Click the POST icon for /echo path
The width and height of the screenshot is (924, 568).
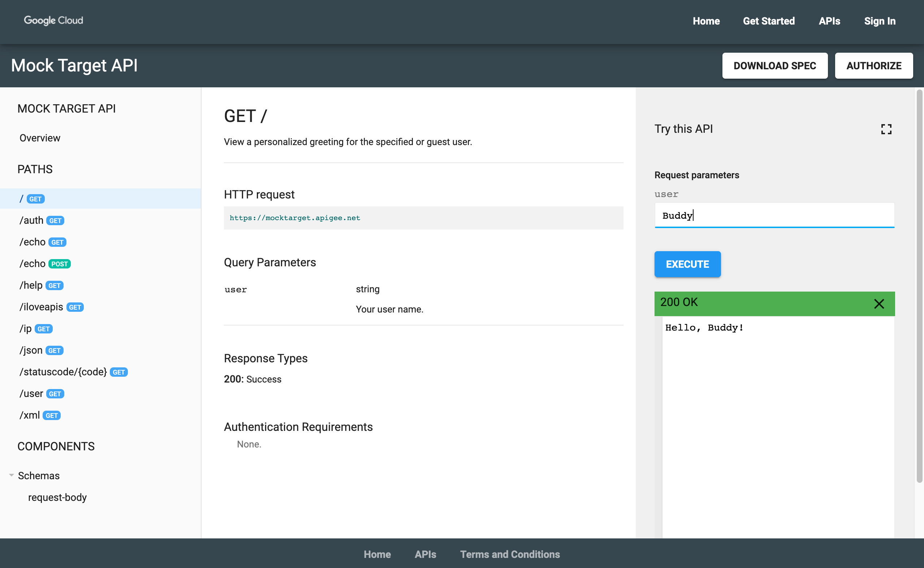pyautogui.click(x=60, y=264)
